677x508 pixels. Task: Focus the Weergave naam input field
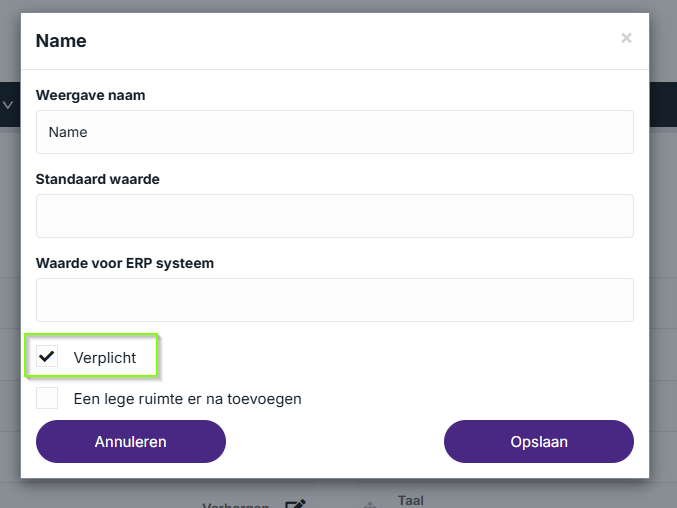(x=335, y=132)
